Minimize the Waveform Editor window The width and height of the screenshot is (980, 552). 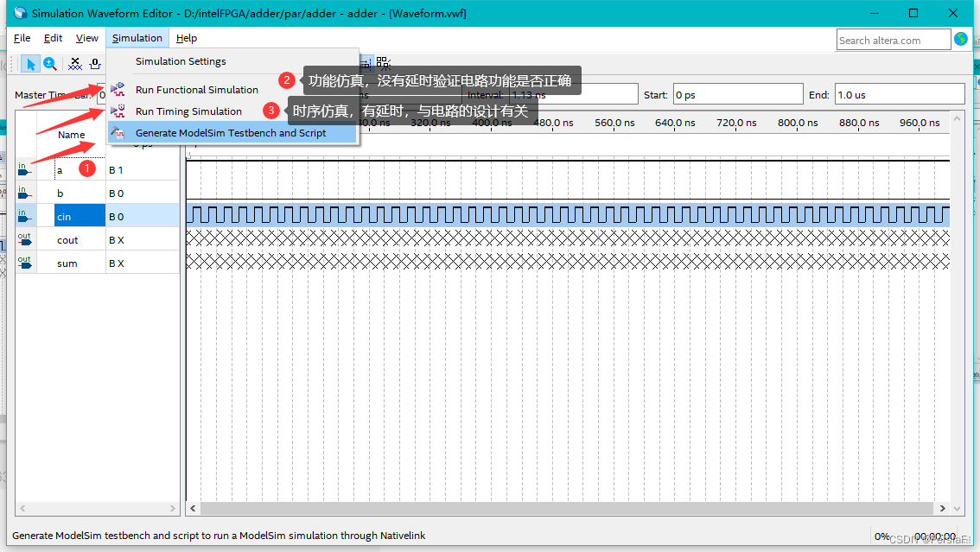pos(875,13)
